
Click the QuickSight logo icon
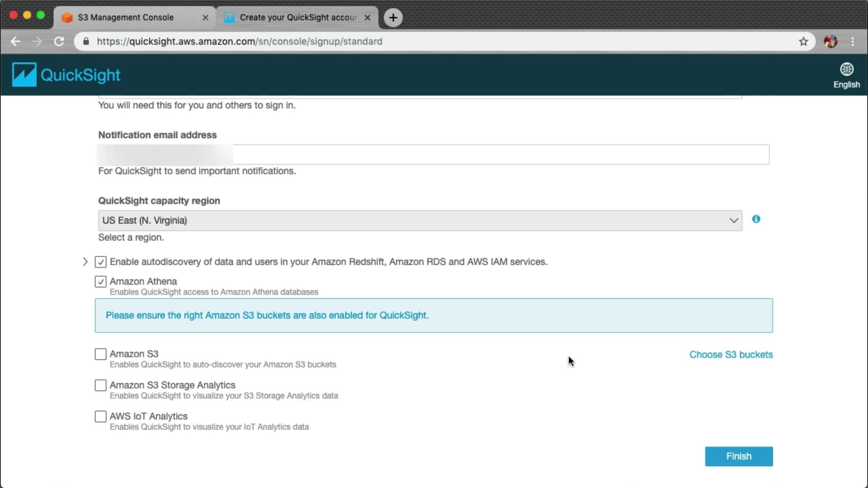click(x=24, y=75)
